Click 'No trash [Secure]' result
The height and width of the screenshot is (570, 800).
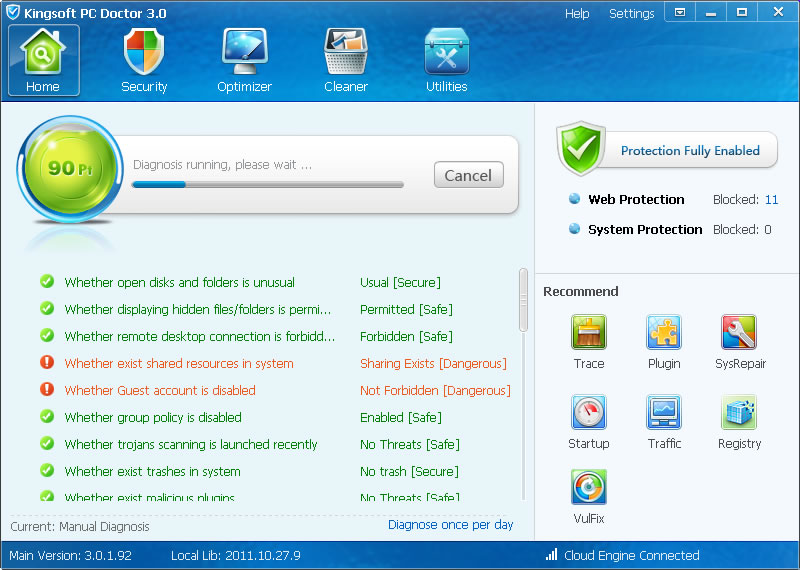point(409,472)
